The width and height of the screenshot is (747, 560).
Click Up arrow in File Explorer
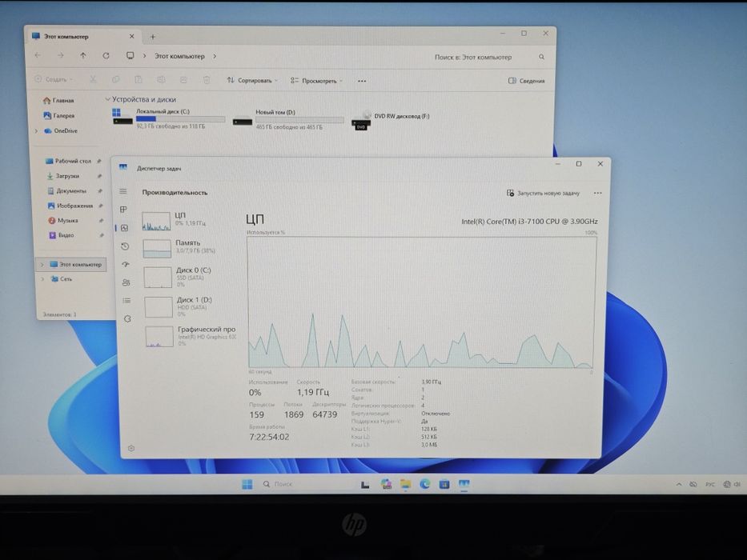[x=83, y=56]
